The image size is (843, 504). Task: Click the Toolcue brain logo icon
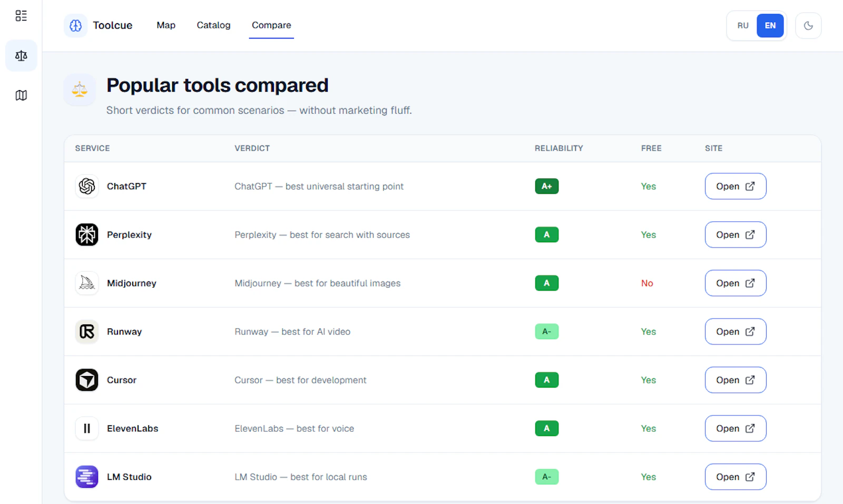pos(75,25)
